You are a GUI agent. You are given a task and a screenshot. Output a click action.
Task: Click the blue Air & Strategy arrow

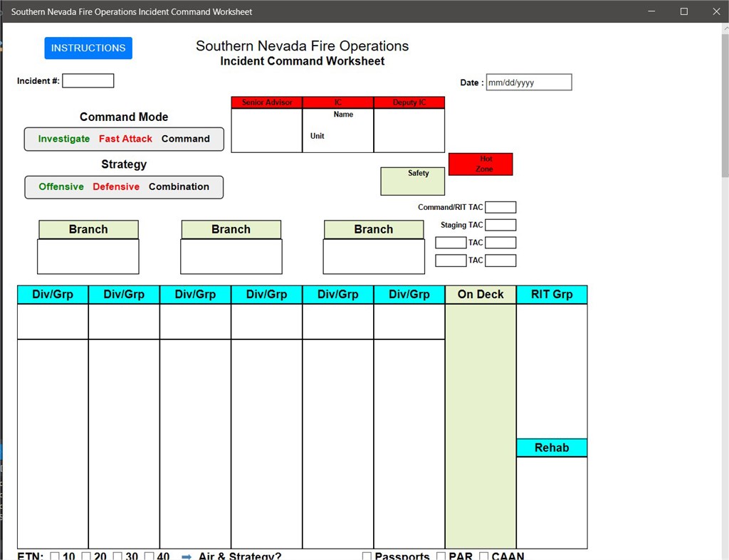(185, 556)
